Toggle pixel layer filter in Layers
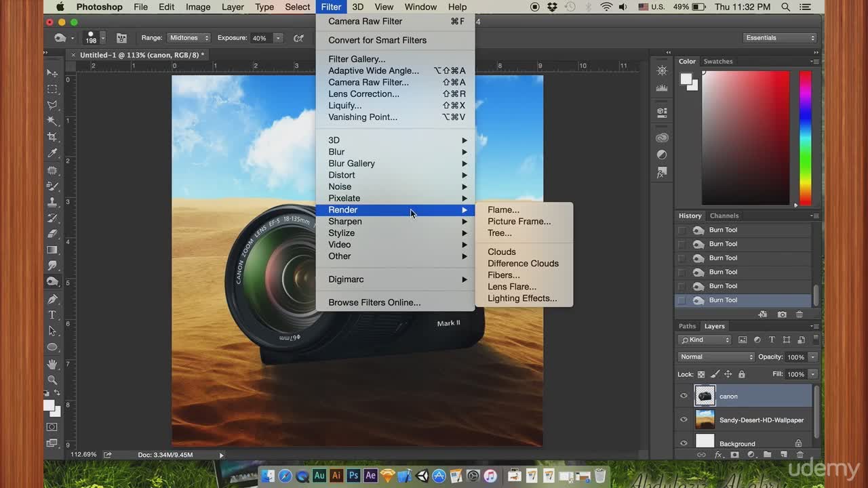 [743, 340]
